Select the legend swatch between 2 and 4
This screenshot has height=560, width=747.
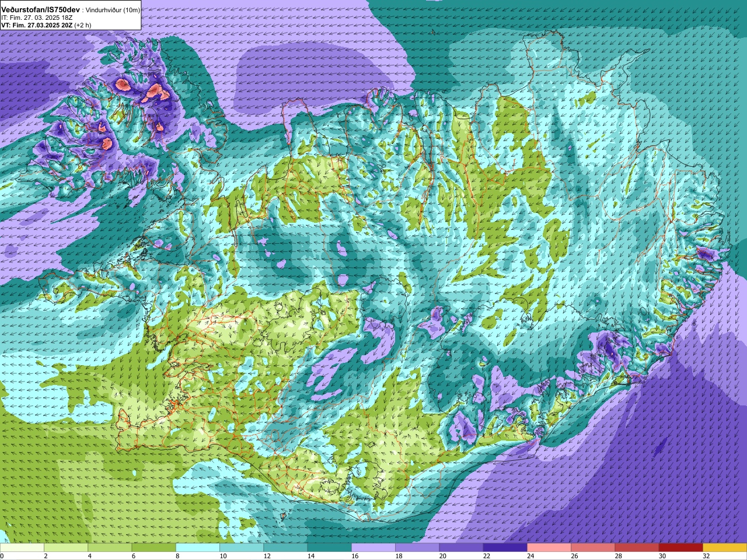coord(66,548)
